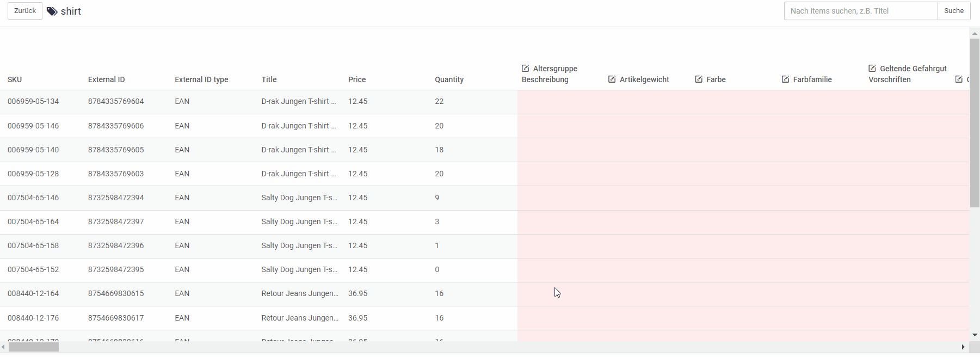Click the title in row 008440-12-164

pos(300,293)
